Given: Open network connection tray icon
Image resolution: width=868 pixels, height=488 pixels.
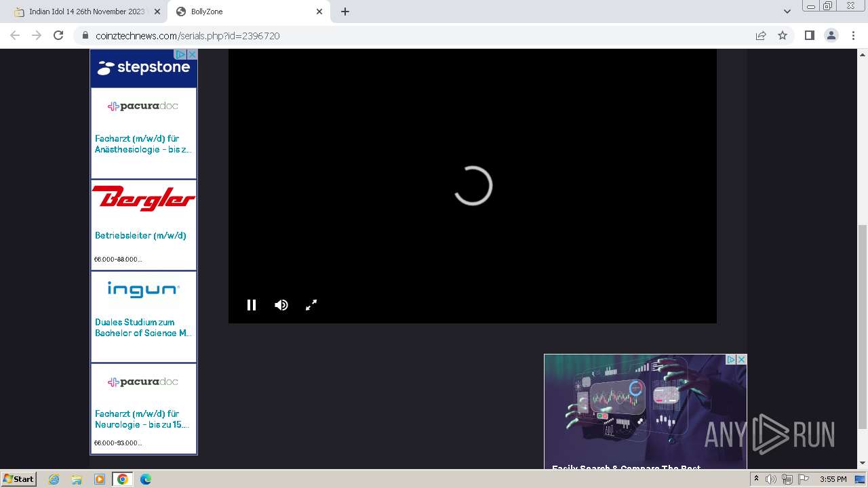Looking at the screenshot, I should point(787,479).
